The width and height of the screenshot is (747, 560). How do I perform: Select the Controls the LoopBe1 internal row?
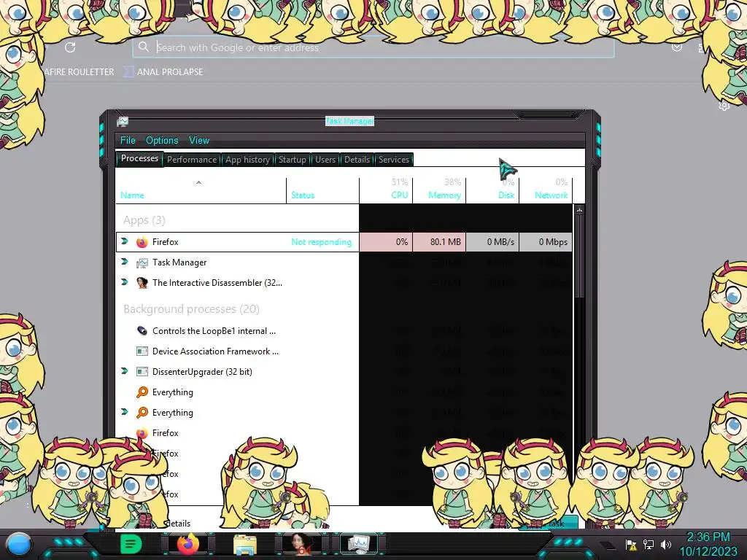[x=344, y=330]
